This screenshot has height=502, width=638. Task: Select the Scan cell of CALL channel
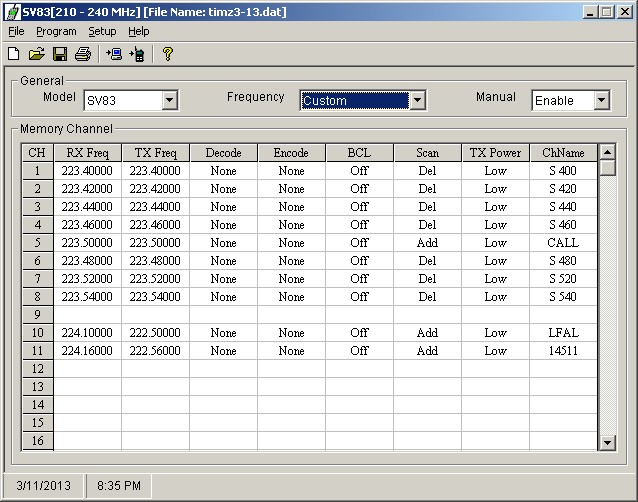(x=427, y=243)
